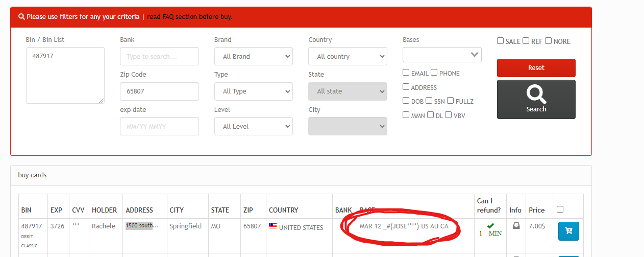Click the Zip Code input field
Viewport: 644px width, 257px height.
[159, 91]
